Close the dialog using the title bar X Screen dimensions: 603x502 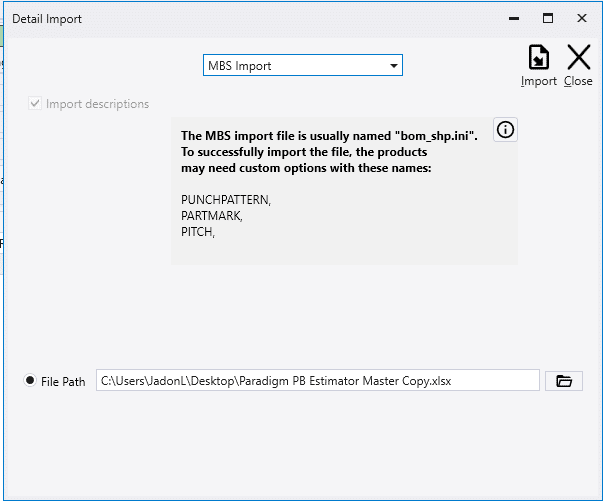(581, 18)
